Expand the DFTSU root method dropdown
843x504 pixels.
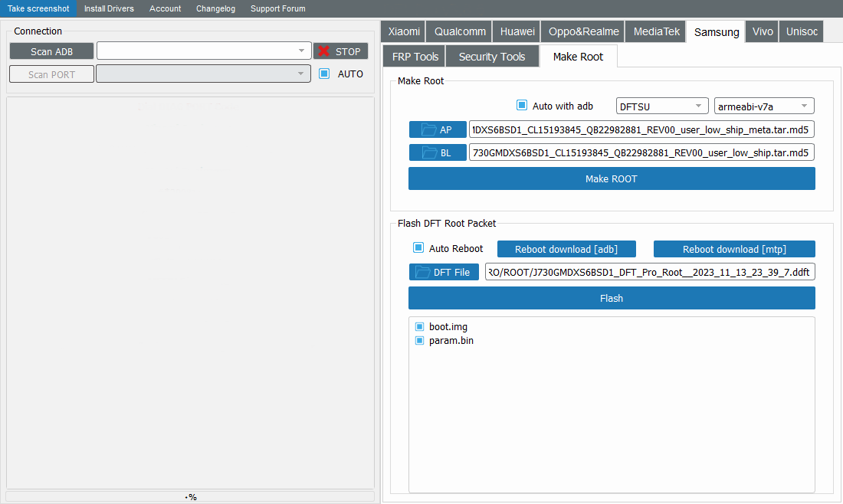click(x=662, y=106)
